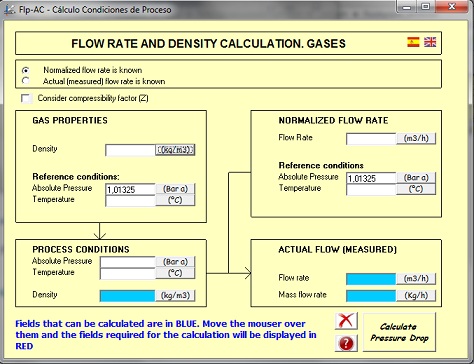This screenshot has width=474, height=364.
Task: Switch language to Spanish via the Spain flag
Action: [413, 42]
